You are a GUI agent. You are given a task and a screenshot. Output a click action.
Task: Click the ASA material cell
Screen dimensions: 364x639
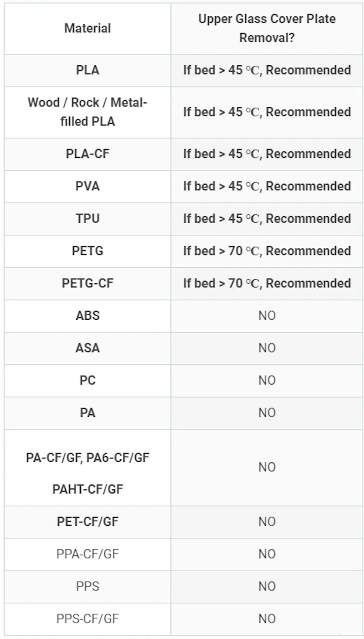88,348
